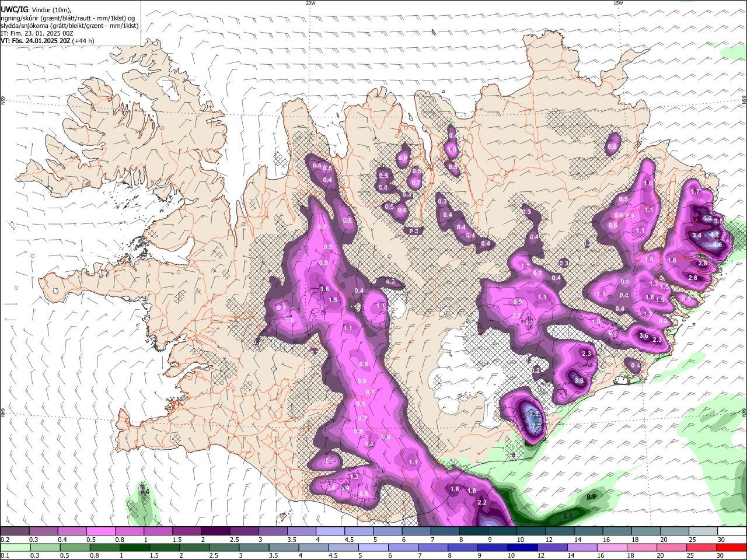The image size is (747, 560).
Task: Click the VT: Fös. 24.01.2025 20Z valid time
Action: (x=36, y=41)
